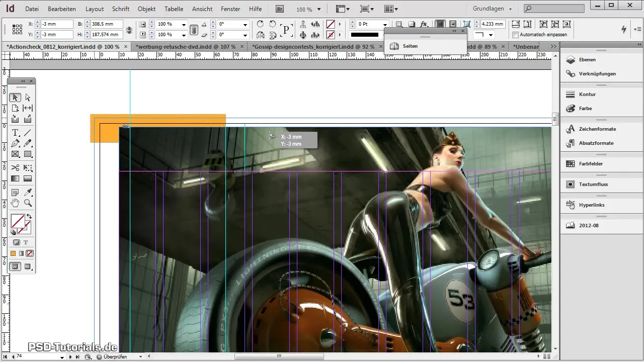Toggle formatting affects text
This screenshot has width=644, height=362.
click(26, 242)
